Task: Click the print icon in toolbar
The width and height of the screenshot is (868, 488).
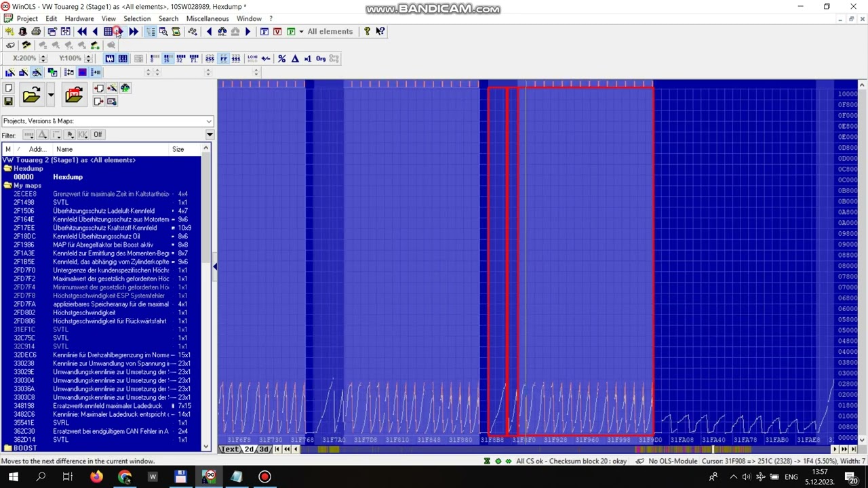Action: click(36, 32)
